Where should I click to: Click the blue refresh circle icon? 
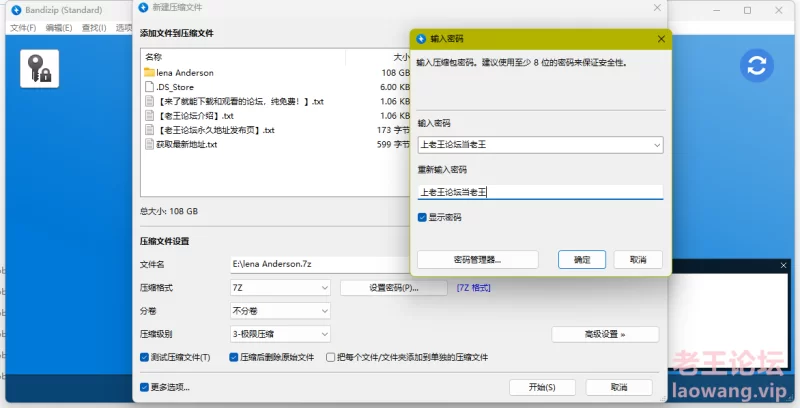757,66
